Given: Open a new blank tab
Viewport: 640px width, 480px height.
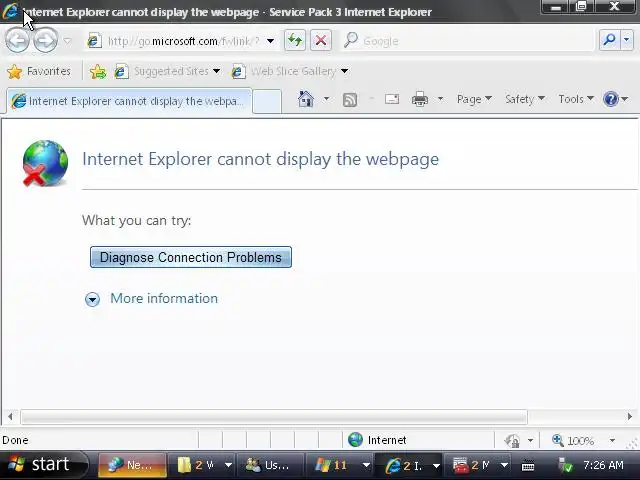Looking at the screenshot, I should coord(267,101).
